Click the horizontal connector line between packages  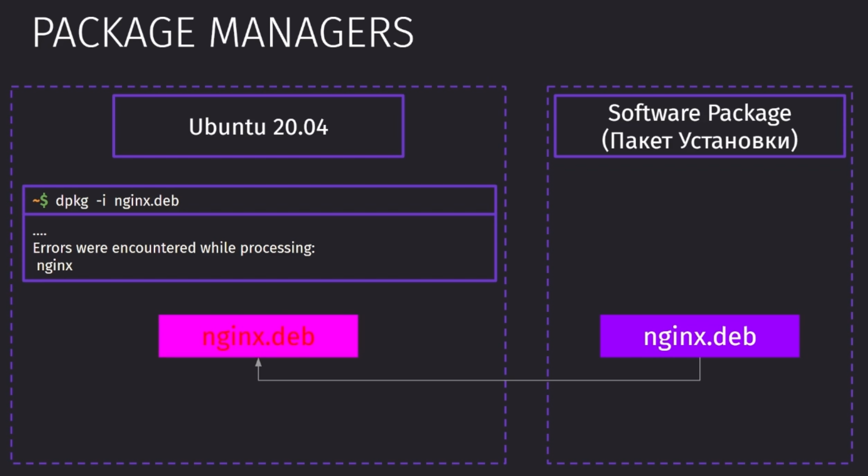point(479,380)
